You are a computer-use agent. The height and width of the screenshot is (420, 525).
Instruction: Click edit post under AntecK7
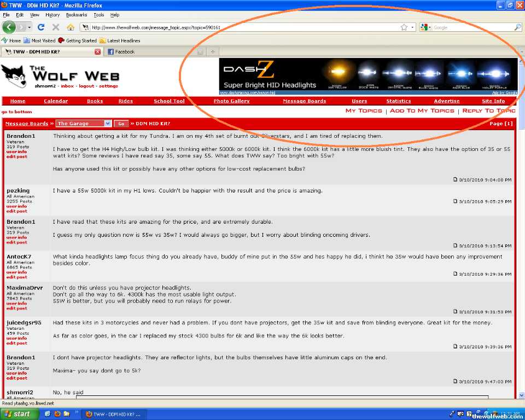pos(17,277)
